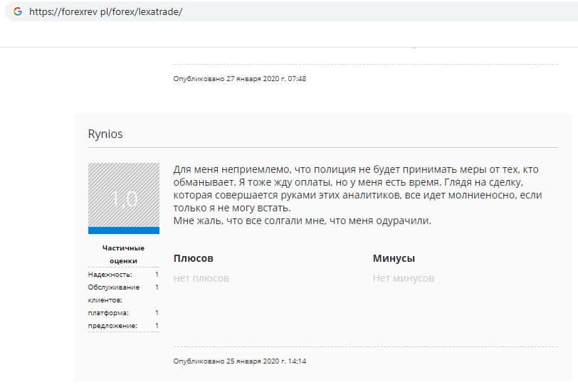The width and height of the screenshot is (578, 392).
Task: Click the "нет плюсов" placeholder text
Action: tap(201, 278)
